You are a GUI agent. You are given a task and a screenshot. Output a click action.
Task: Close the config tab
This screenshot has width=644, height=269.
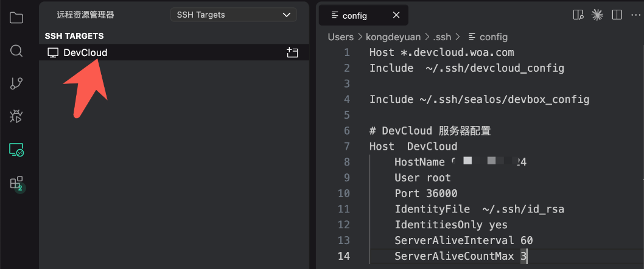(x=396, y=15)
